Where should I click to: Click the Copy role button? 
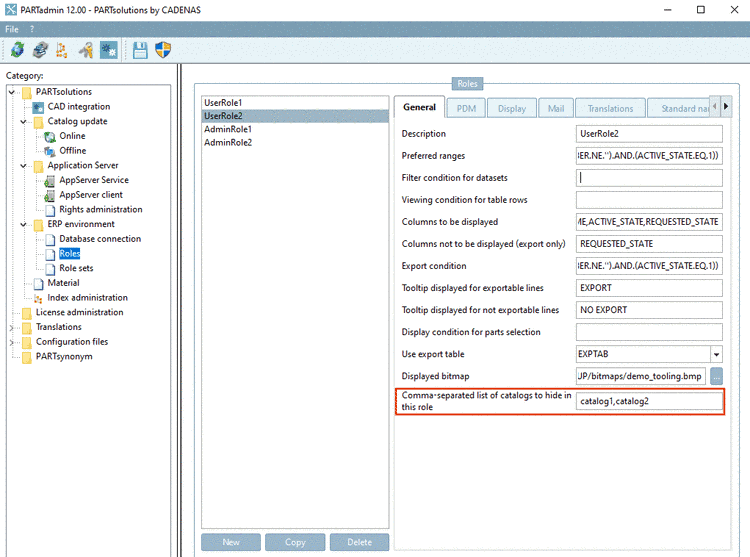click(x=295, y=542)
